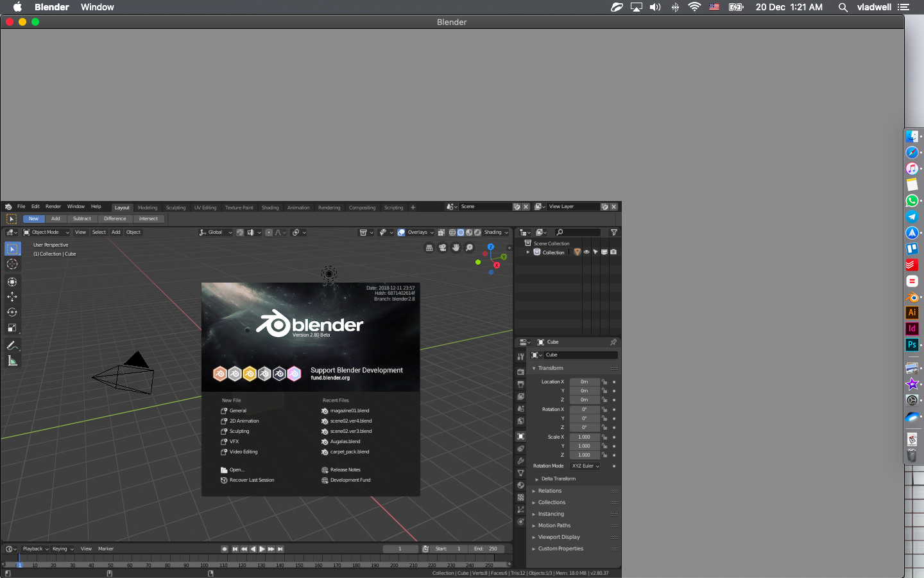924x578 pixels.
Task: Open the Render properties tab
Action: 521,372
